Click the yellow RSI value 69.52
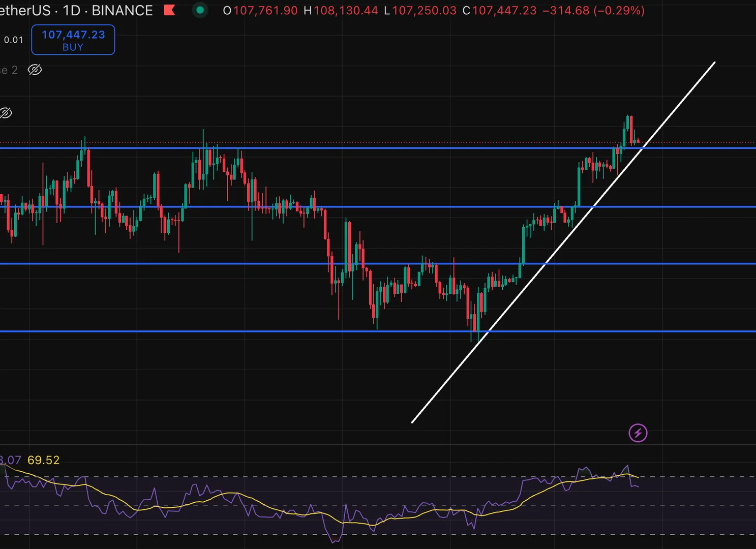756x549 pixels. coord(43,460)
